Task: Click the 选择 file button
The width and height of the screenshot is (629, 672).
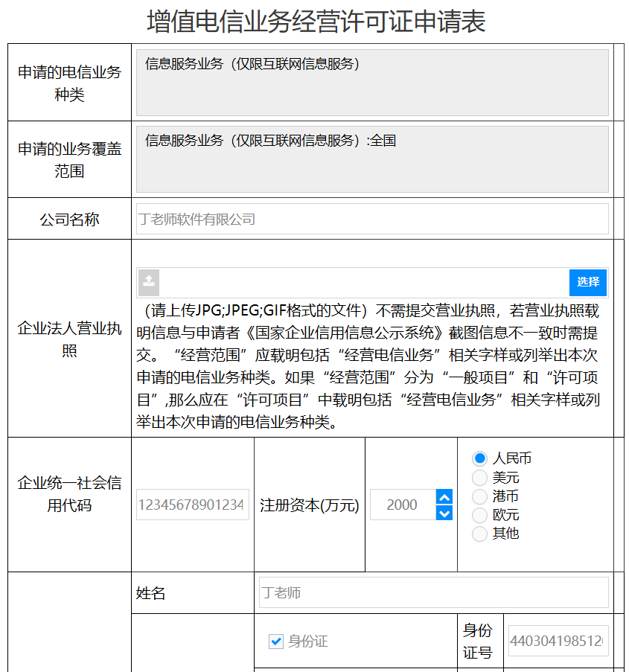Action: coord(588,282)
